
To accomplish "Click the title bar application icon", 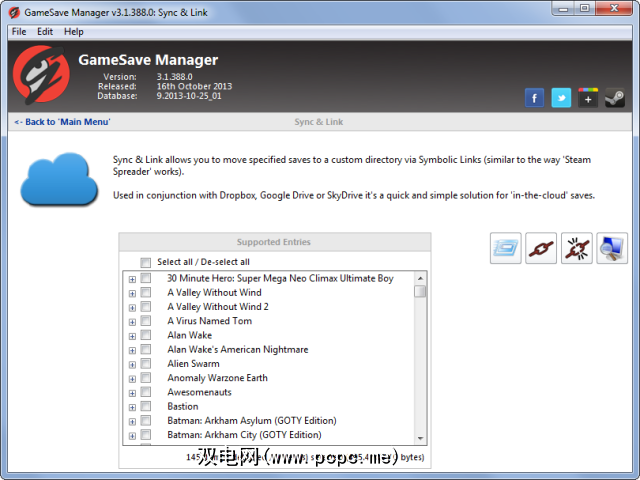I will [14, 13].
